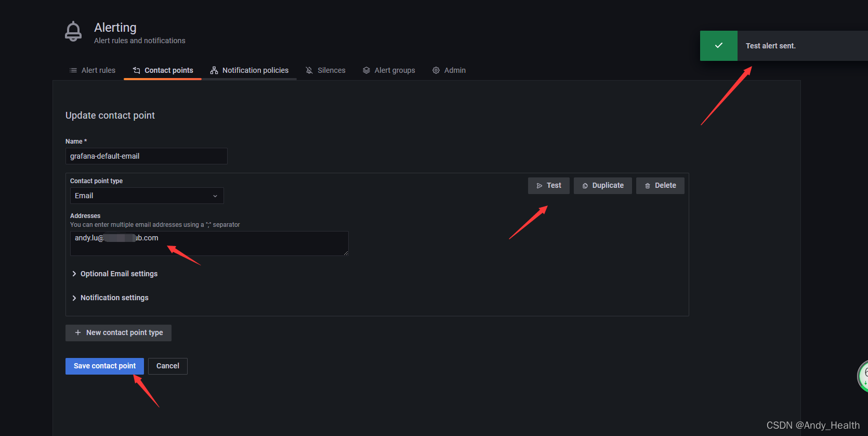Image resolution: width=868 pixels, height=436 pixels.
Task: Focus the Name field grafana-default-email
Action: [x=147, y=156]
